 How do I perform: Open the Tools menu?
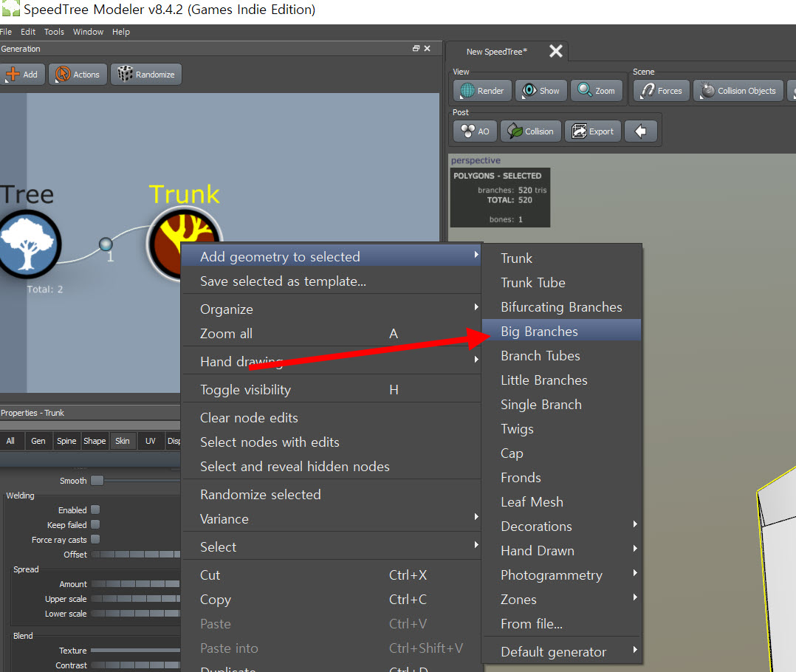point(55,32)
